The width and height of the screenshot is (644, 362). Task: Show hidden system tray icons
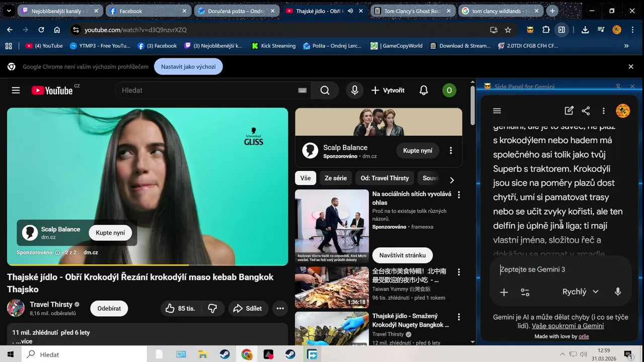coord(562,354)
